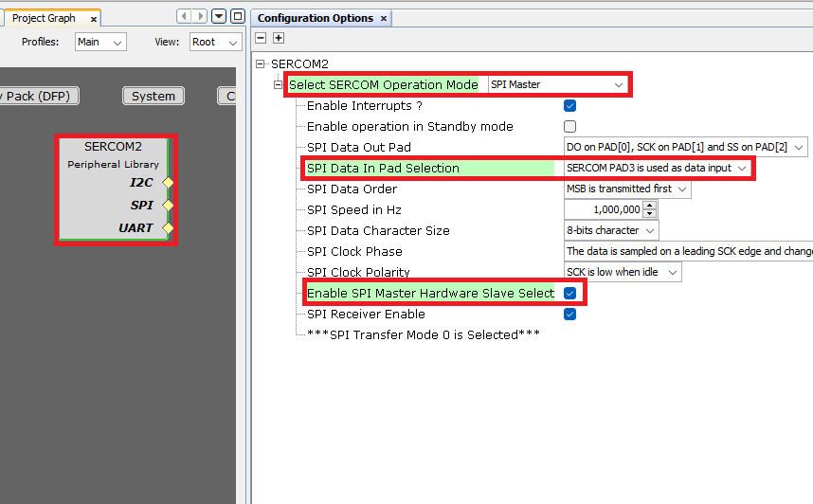Click the SPI yellow diamond connector
The height and width of the screenshot is (504, 813).
click(168, 205)
